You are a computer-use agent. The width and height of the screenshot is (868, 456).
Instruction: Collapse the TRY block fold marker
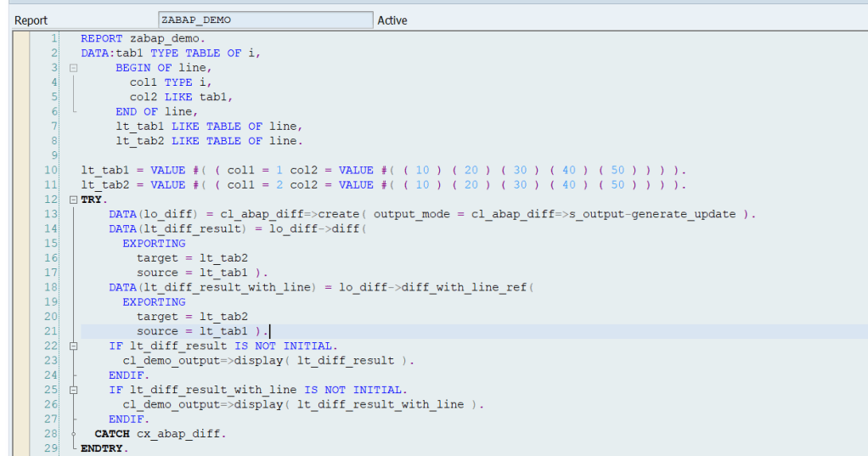click(73, 200)
